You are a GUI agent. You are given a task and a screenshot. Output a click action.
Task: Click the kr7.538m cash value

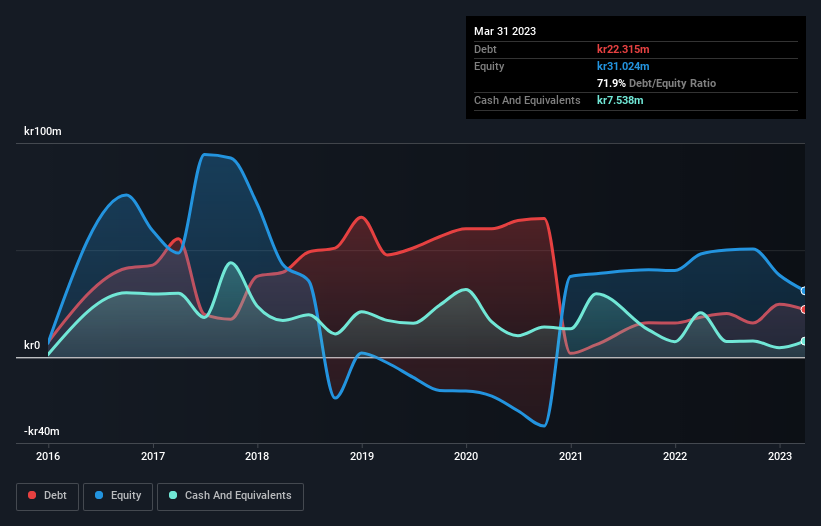pos(620,100)
